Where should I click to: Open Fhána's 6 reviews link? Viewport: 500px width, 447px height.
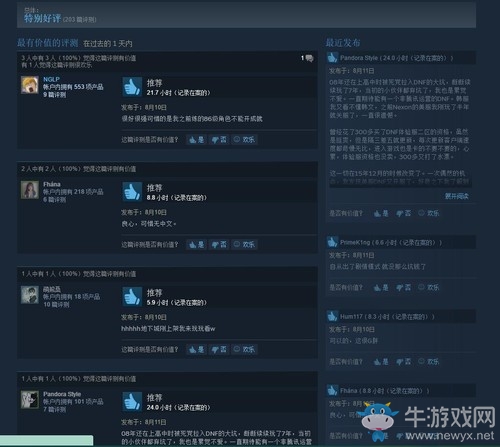[54, 200]
